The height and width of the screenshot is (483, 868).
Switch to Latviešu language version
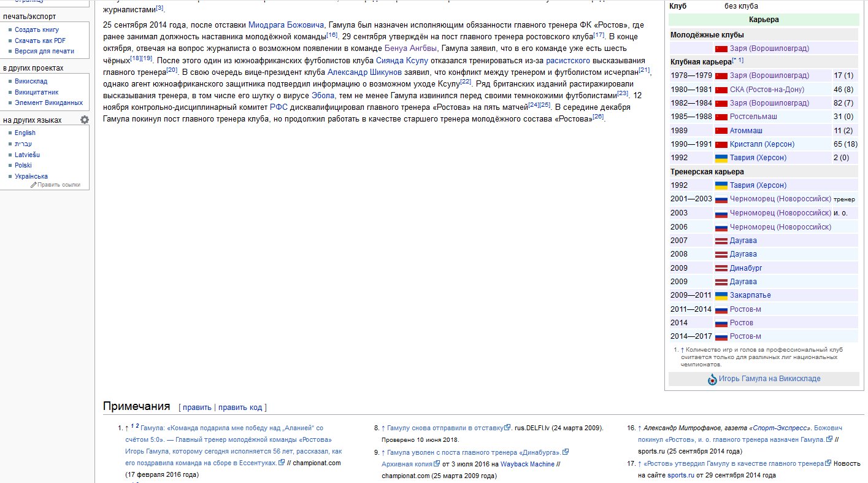[x=27, y=155]
